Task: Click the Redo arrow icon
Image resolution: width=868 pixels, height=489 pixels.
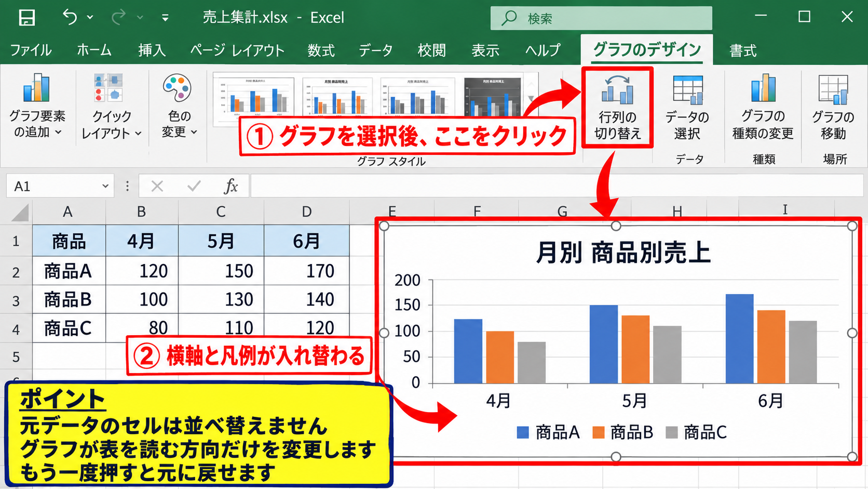Action: coord(119,17)
